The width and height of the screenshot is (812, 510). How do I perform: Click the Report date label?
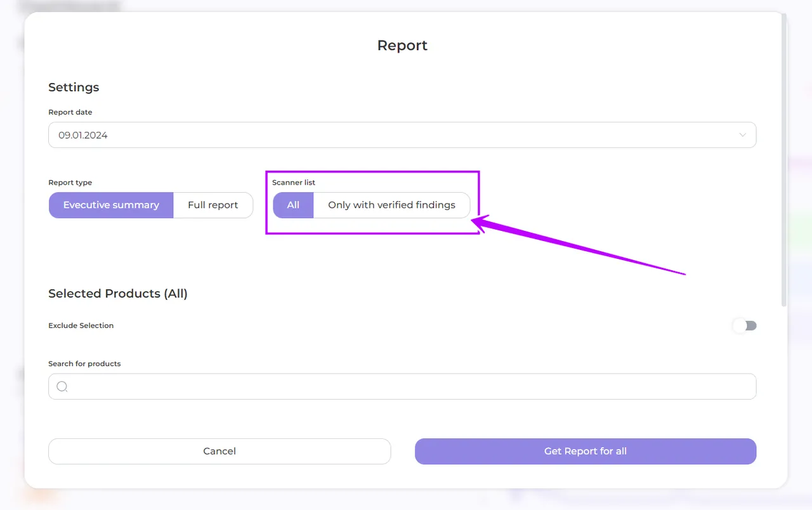[70, 112]
